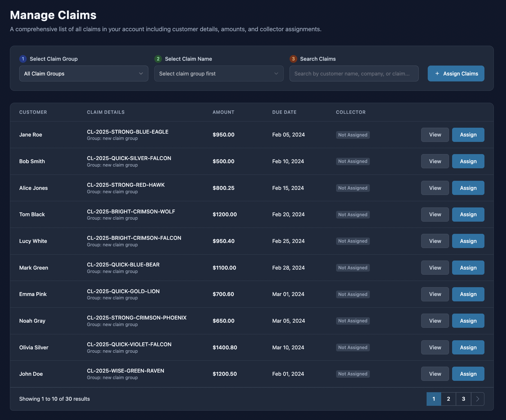
Task: Expand the Select claim group first dropdown
Action: (218, 73)
